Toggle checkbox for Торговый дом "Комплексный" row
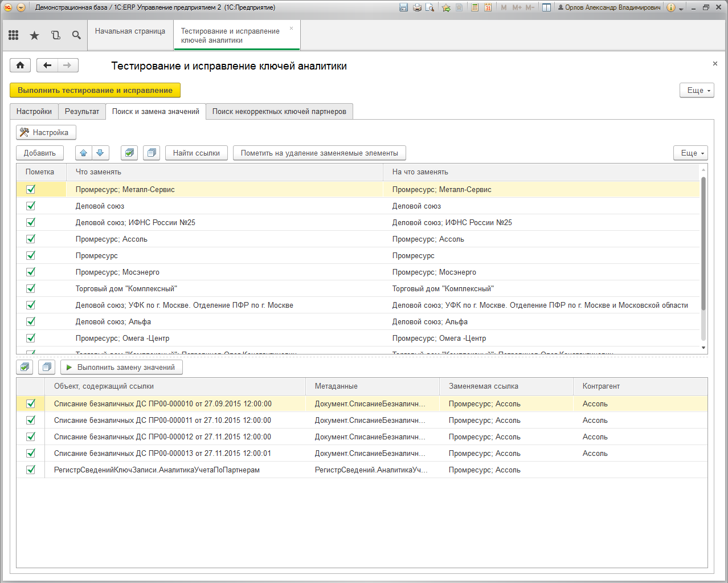The height and width of the screenshot is (583, 728). (x=31, y=288)
